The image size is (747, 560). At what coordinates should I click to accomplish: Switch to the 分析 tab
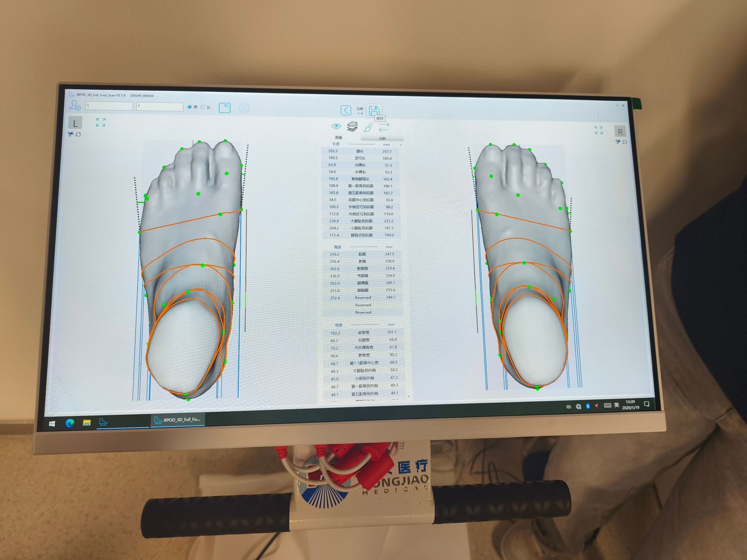(382, 139)
